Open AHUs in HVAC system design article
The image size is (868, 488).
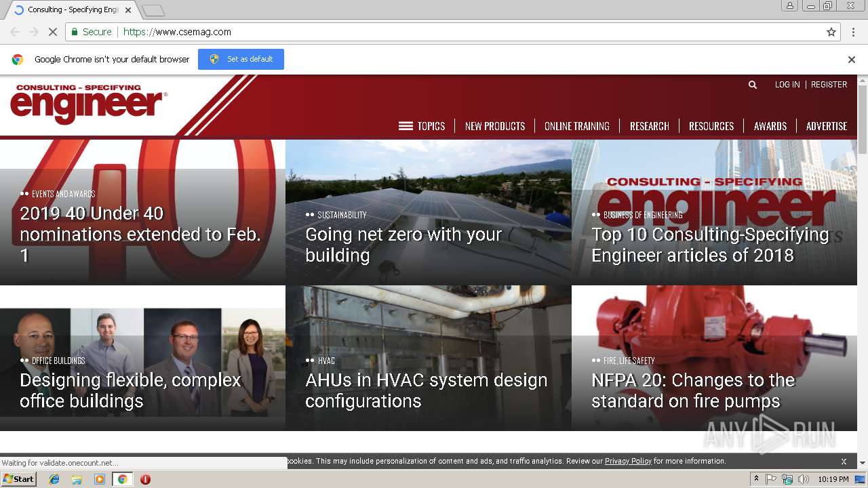click(x=426, y=390)
